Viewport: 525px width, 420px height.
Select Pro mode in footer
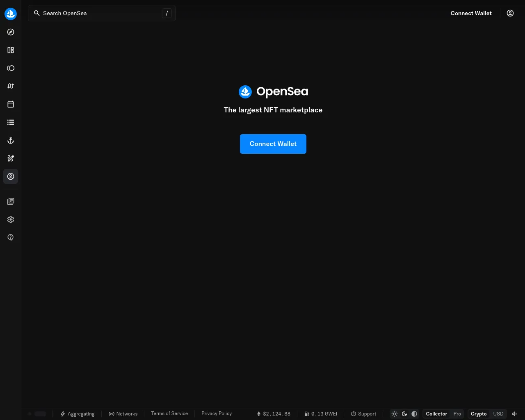457,414
